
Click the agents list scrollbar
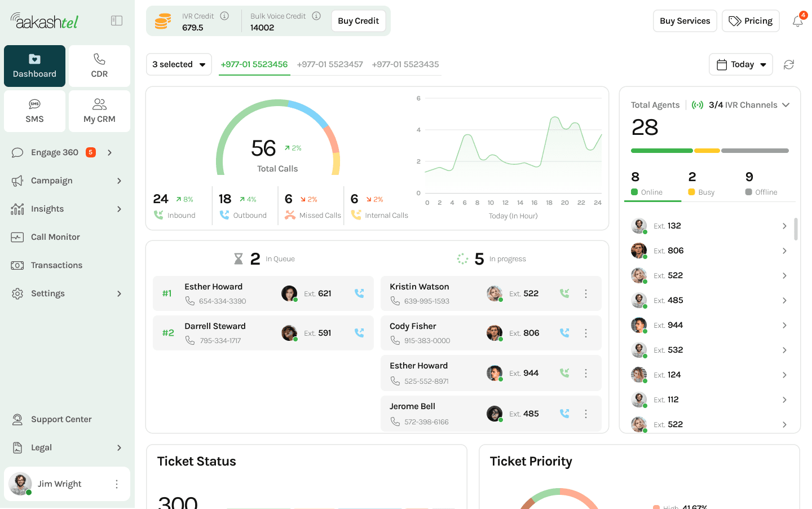[796, 229]
